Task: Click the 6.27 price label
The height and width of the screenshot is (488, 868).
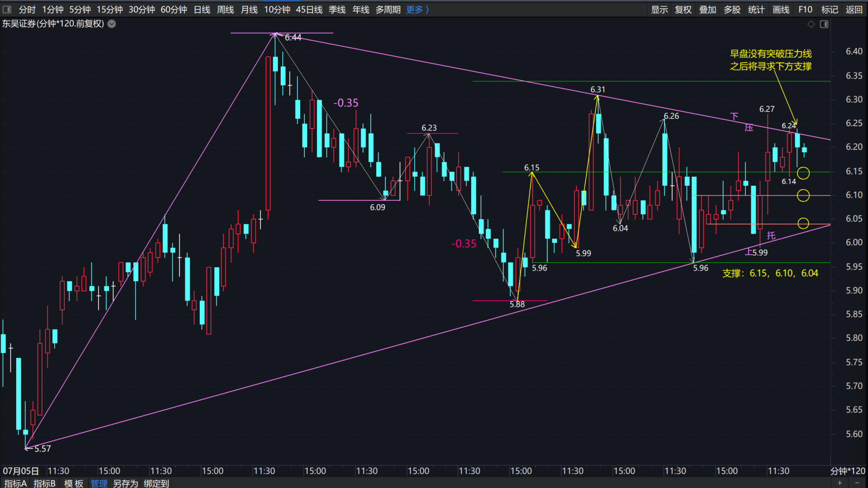Action: pos(767,109)
